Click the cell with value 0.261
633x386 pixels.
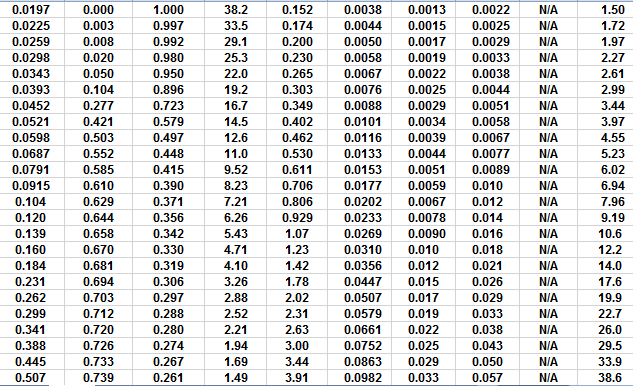[x=168, y=378]
